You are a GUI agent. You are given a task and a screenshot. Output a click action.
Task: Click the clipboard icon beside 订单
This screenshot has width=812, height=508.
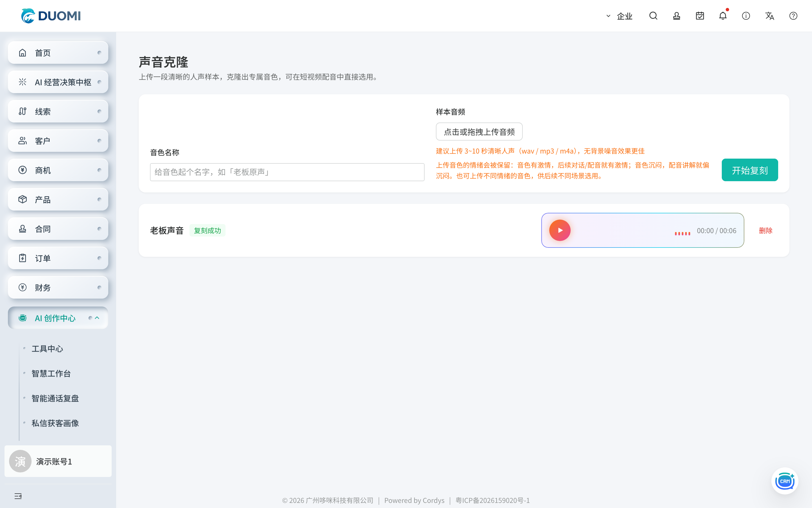tap(23, 258)
